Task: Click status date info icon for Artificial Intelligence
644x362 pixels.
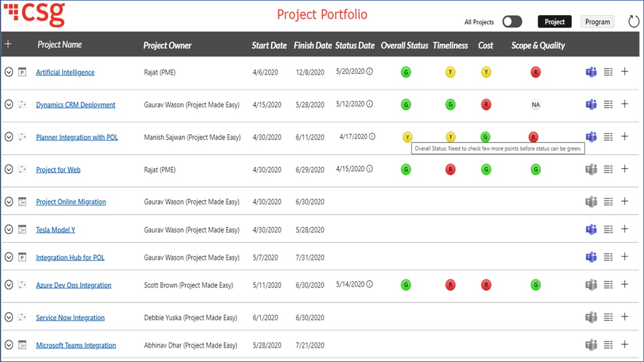Action: pyautogui.click(x=369, y=71)
